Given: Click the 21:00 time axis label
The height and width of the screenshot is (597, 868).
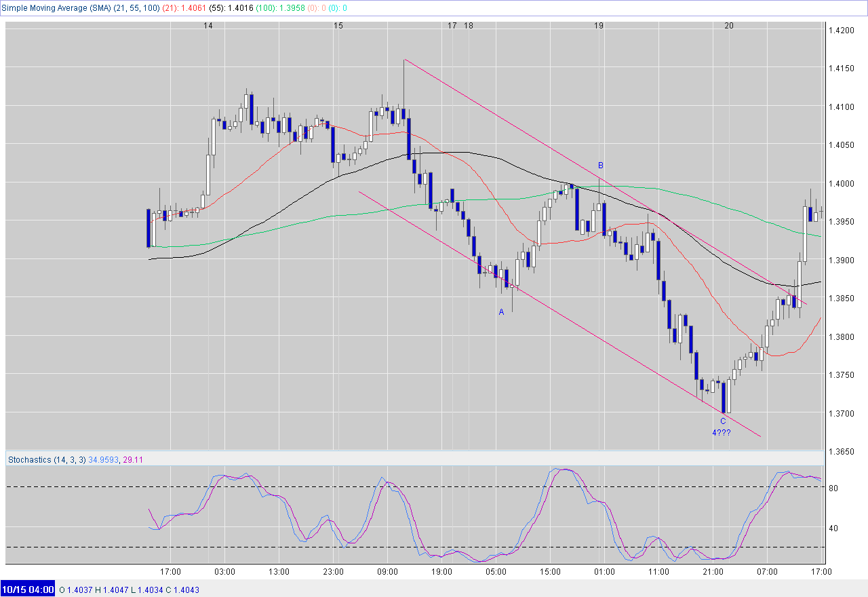Looking at the screenshot, I should pos(713,572).
